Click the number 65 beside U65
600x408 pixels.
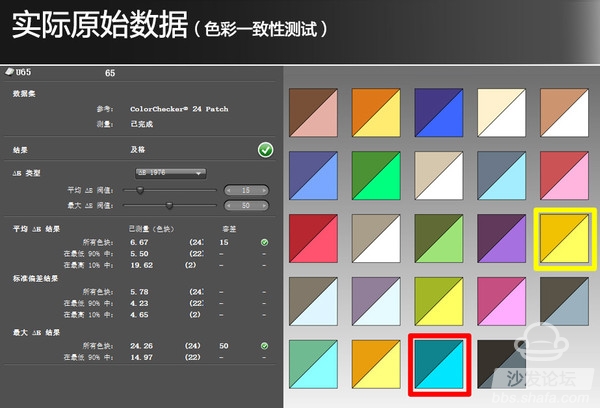coord(110,73)
